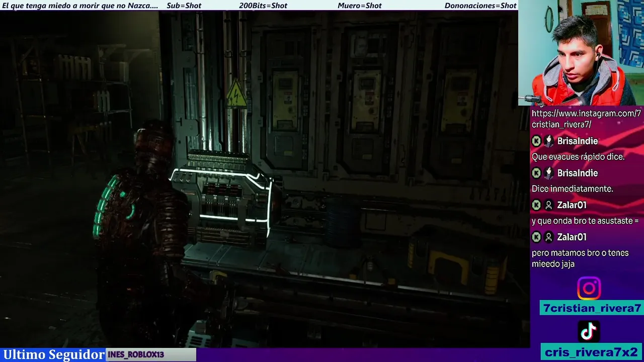Click 'Muero=Shot' text in top banner
This screenshot has height=362, width=644.
coord(359,6)
